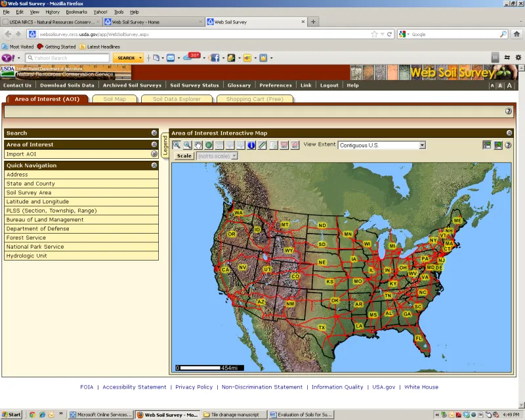Select the zoom out map tool
Image resolution: width=525 pixels, height=420 pixels.
click(x=188, y=145)
